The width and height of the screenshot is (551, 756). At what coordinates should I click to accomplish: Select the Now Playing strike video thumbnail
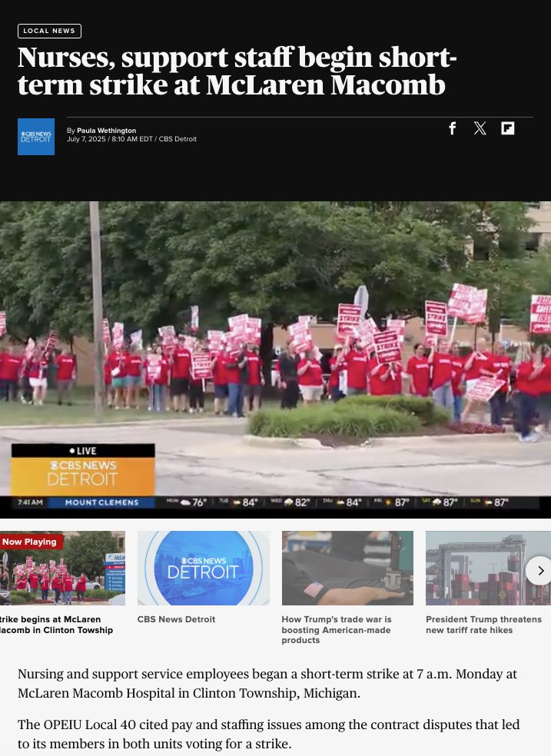click(x=63, y=568)
